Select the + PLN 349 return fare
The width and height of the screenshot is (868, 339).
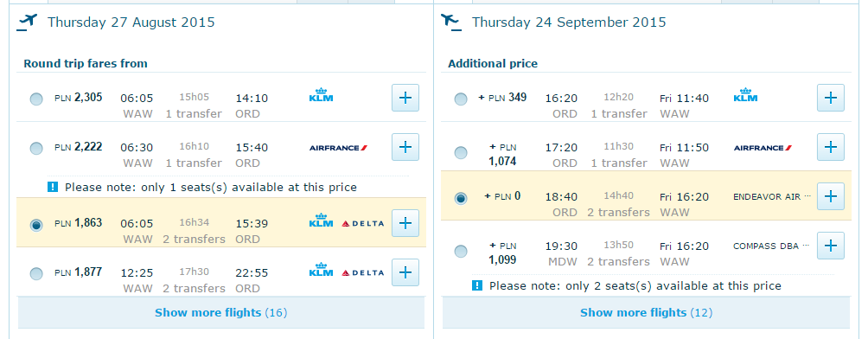pos(461,99)
